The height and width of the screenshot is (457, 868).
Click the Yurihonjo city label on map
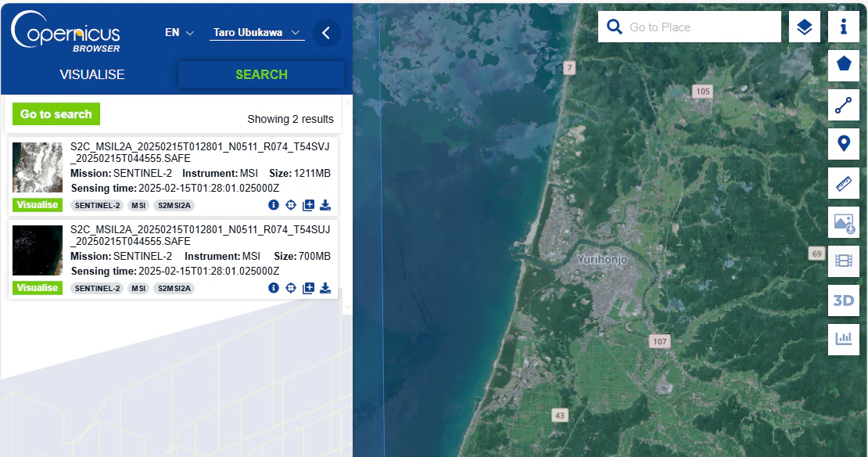point(602,259)
